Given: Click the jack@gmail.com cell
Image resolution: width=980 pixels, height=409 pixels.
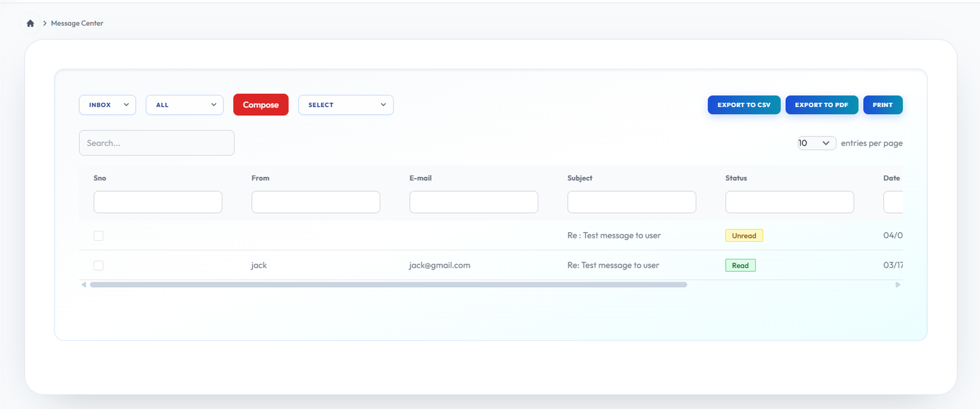Looking at the screenshot, I should pos(440,265).
